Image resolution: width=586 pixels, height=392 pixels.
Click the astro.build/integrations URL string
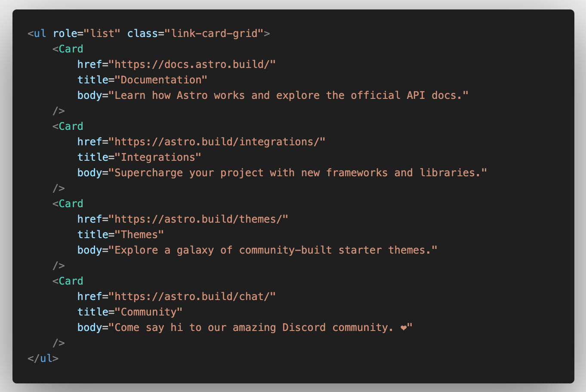217,142
